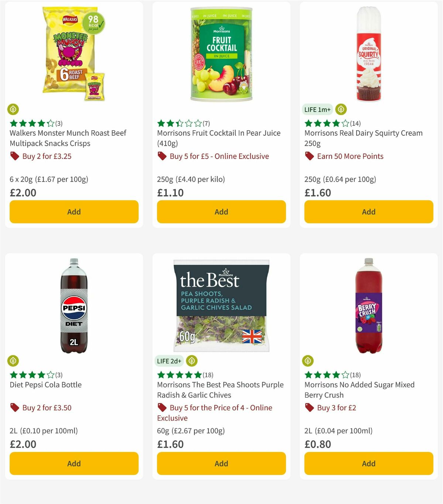443x504 pixels.
Task: Click the leaf icon next to LIFE 1m+ badge
Action: click(x=341, y=109)
